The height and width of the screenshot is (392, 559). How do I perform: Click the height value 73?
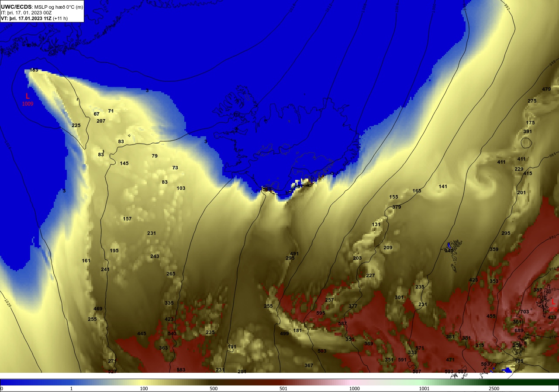coord(175,168)
